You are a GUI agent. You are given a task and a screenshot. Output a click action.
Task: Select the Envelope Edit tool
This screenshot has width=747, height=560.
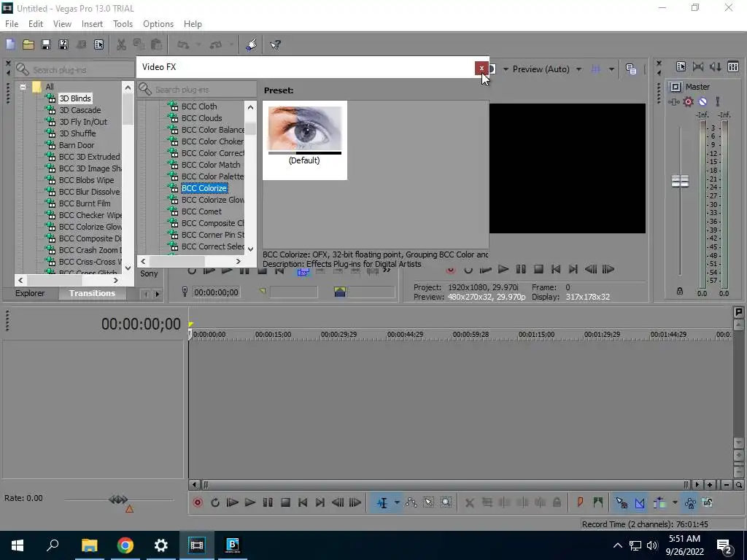click(411, 502)
